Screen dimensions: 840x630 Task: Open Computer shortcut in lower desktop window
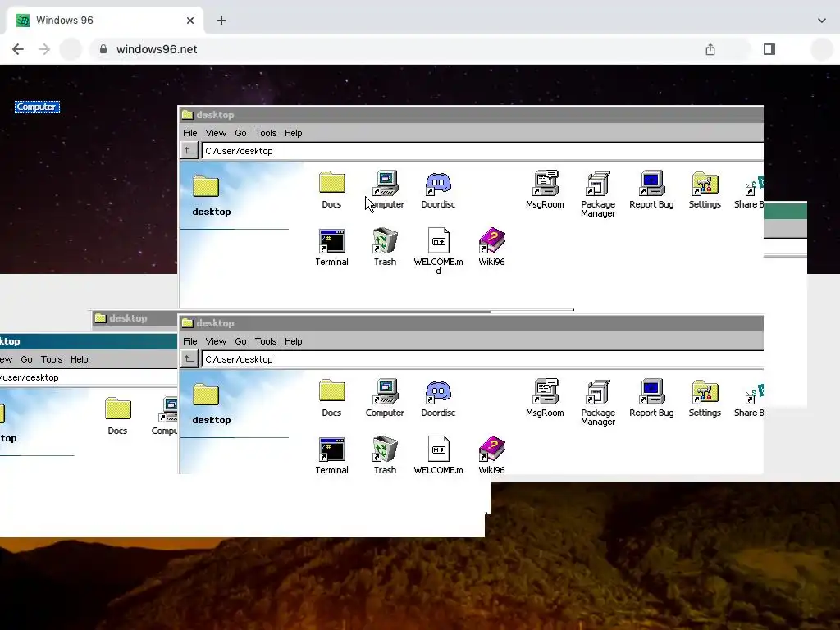click(x=385, y=398)
